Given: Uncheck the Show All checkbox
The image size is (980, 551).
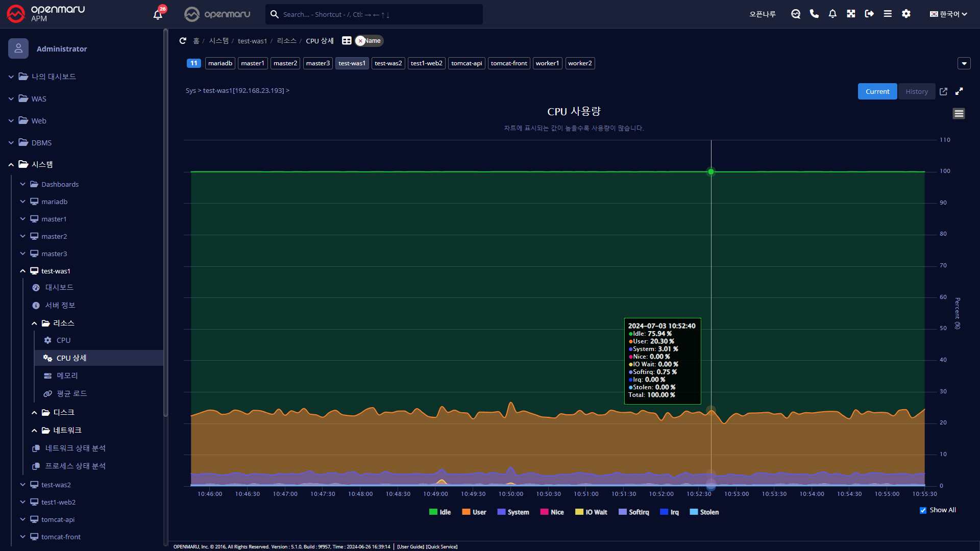Looking at the screenshot, I should [x=923, y=510].
